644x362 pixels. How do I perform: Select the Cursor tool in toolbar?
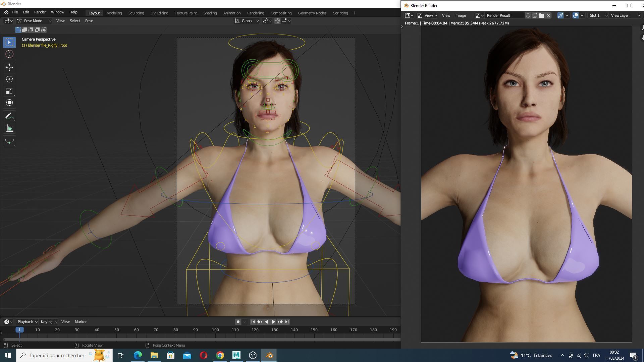pyautogui.click(x=9, y=54)
